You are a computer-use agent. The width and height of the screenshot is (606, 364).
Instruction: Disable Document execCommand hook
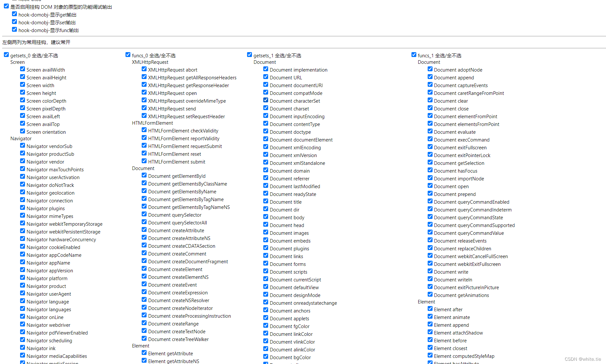point(430,139)
